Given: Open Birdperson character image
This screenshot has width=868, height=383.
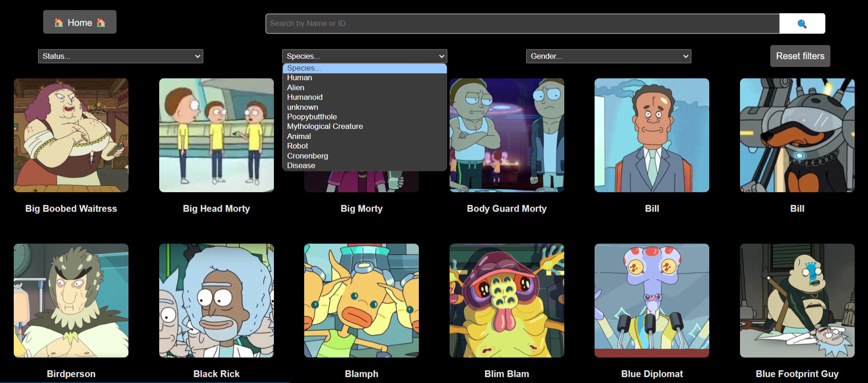Looking at the screenshot, I should [x=71, y=300].
